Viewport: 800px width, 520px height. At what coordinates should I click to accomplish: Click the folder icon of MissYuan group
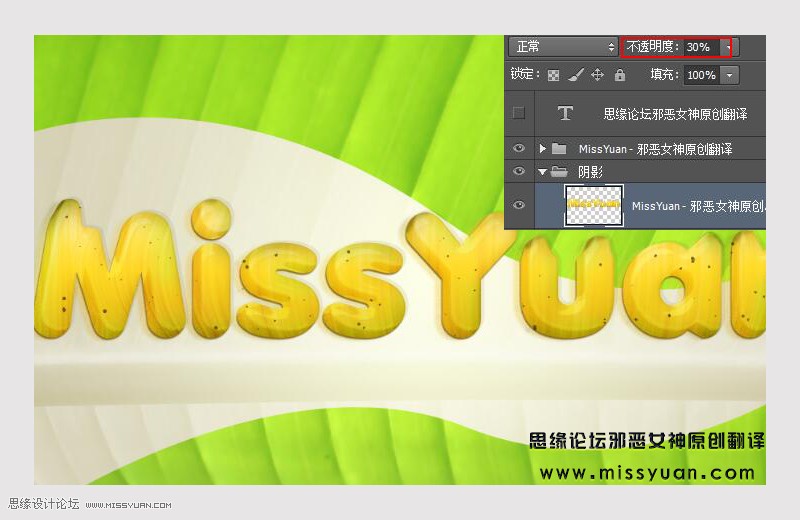[x=559, y=148]
